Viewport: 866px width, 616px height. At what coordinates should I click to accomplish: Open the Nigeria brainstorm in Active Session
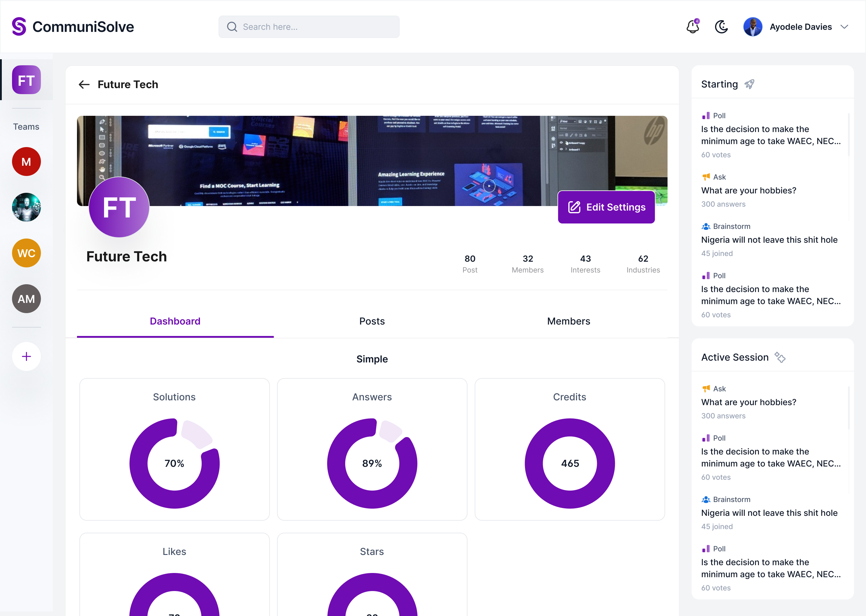click(769, 513)
